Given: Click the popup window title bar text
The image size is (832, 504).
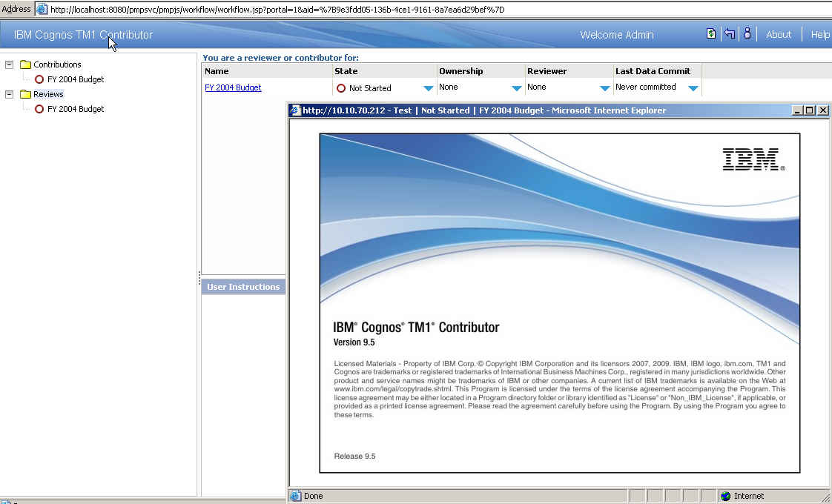Looking at the screenshot, I should [x=484, y=110].
